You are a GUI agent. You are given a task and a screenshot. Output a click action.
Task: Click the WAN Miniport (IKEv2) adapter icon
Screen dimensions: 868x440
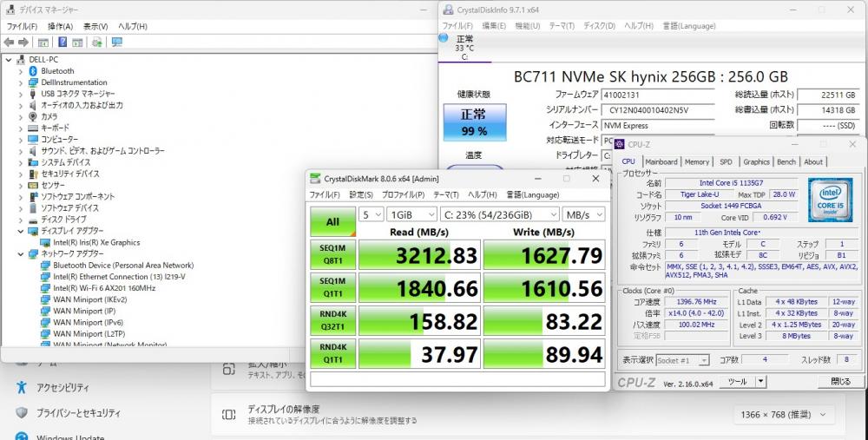pyautogui.click(x=45, y=299)
